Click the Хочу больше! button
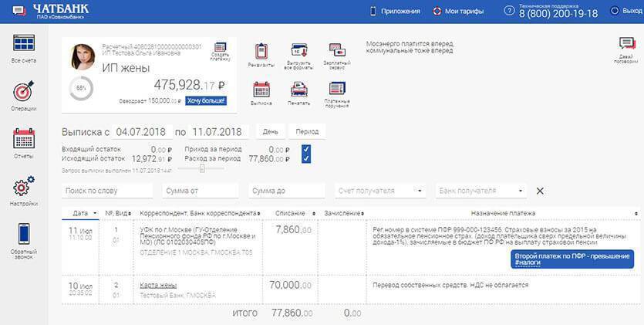The height and width of the screenshot is (325, 644). (x=206, y=101)
